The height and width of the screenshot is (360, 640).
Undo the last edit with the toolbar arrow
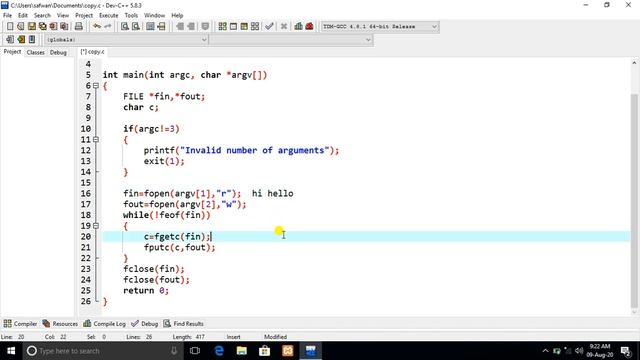click(x=97, y=27)
